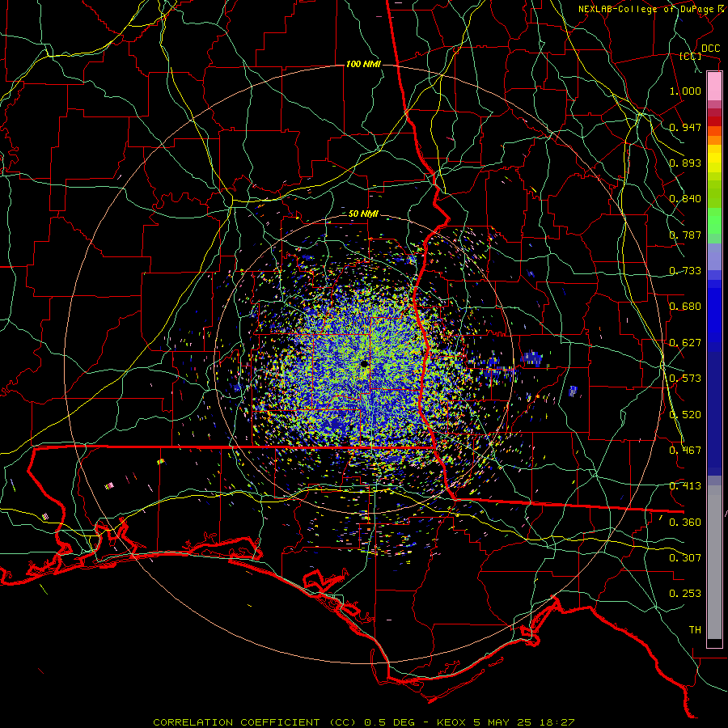The image size is (728, 728).
Task: Click the 0.307 legend value
Action: coord(685,557)
